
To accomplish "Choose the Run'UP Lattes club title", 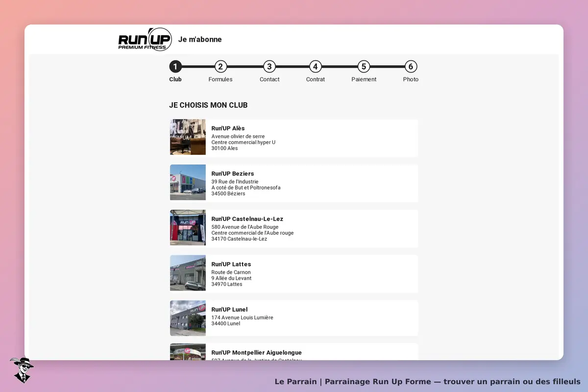I will point(231,264).
